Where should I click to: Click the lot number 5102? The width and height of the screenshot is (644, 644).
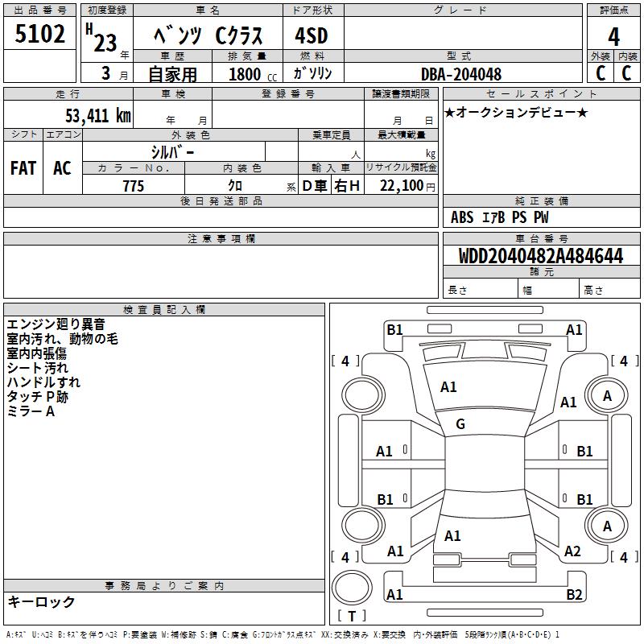39,33
